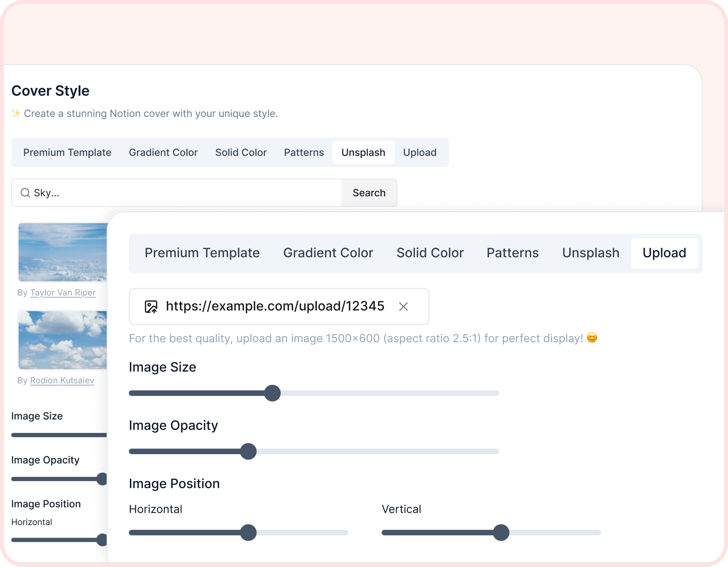Click the example.com upload URL field
Viewport: 728px width, 567px height.
275,306
